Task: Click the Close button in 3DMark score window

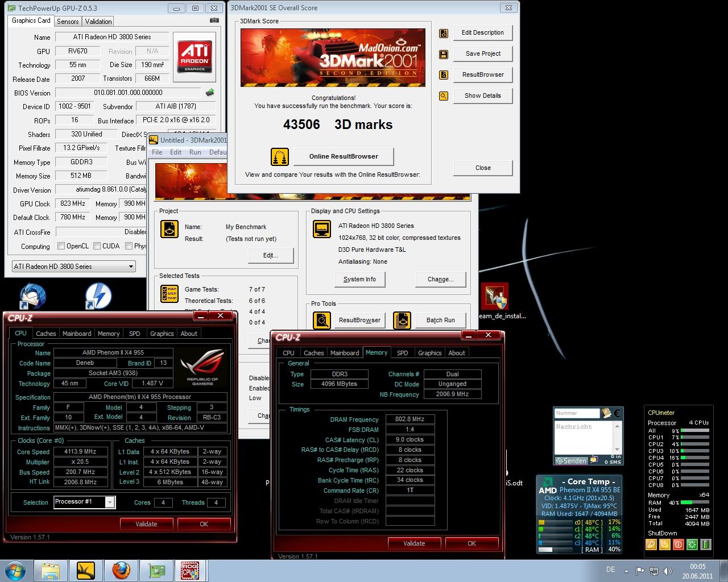Action: click(x=483, y=168)
